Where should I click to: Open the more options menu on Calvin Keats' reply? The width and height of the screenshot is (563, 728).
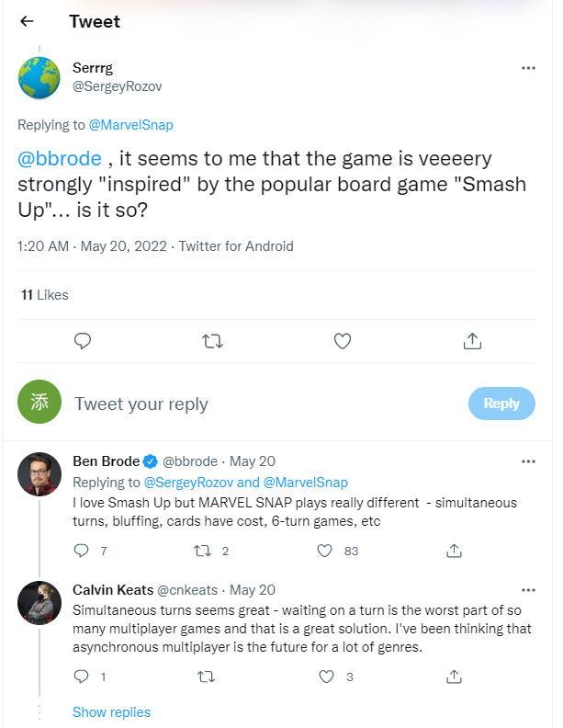[x=528, y=589]
